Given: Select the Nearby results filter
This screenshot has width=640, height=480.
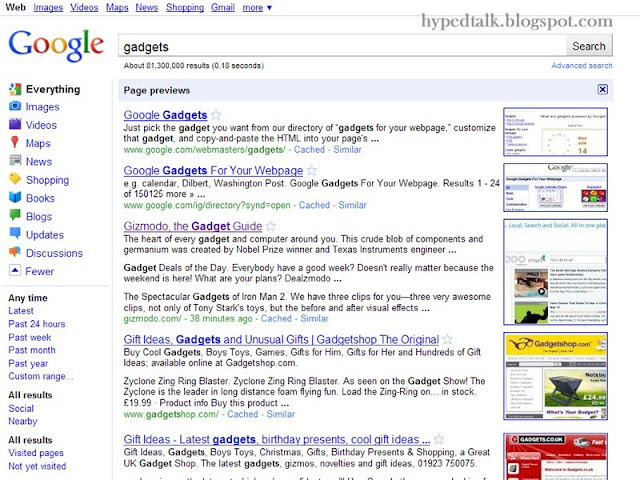Looking at the screenshot, I should (23, 421).
